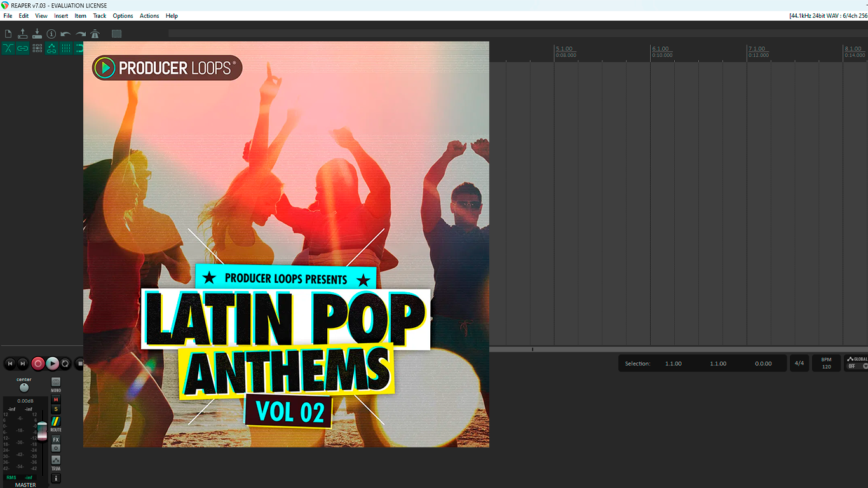Click timeline ruler marker 5.1.00
The width and height of the screenshot is (868, 488).
tap(564, 49)
